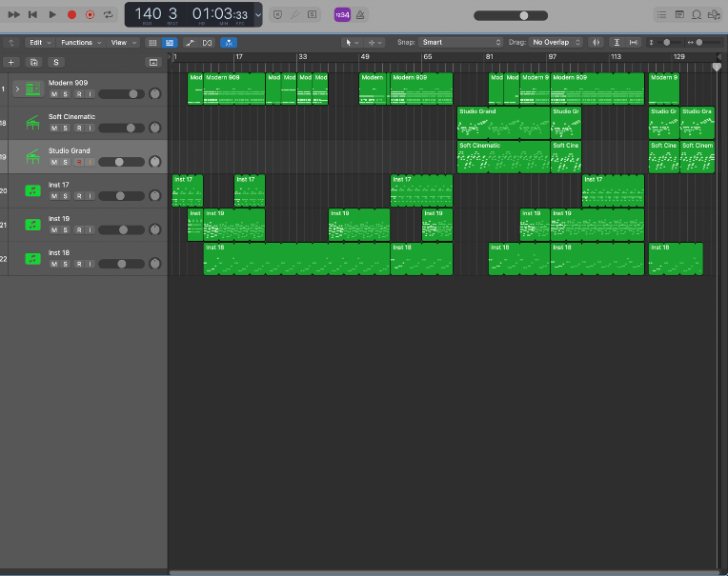Open the Snap Smart dropdown

(460, 42)
